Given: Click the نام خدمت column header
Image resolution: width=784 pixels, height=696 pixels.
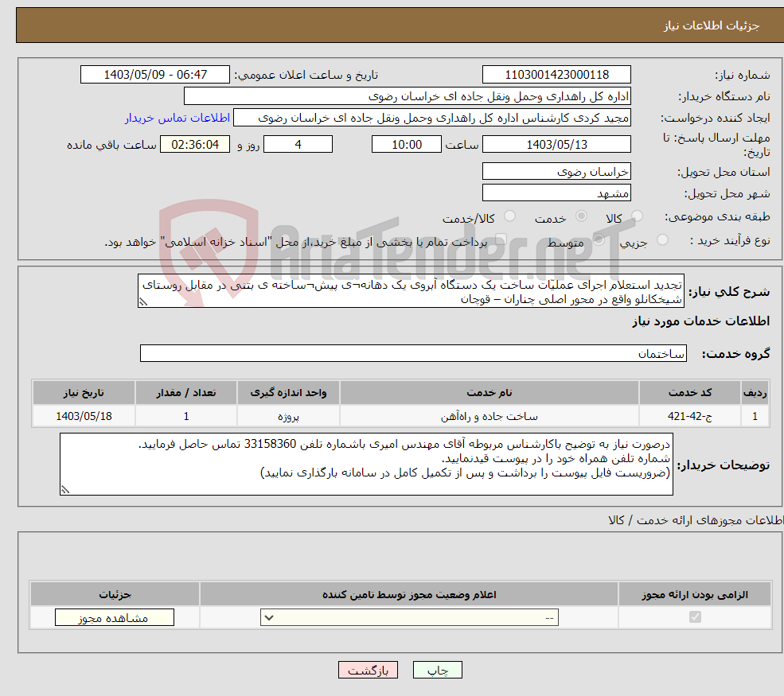Looking at the screenshot, I should [x=490, y=393].
